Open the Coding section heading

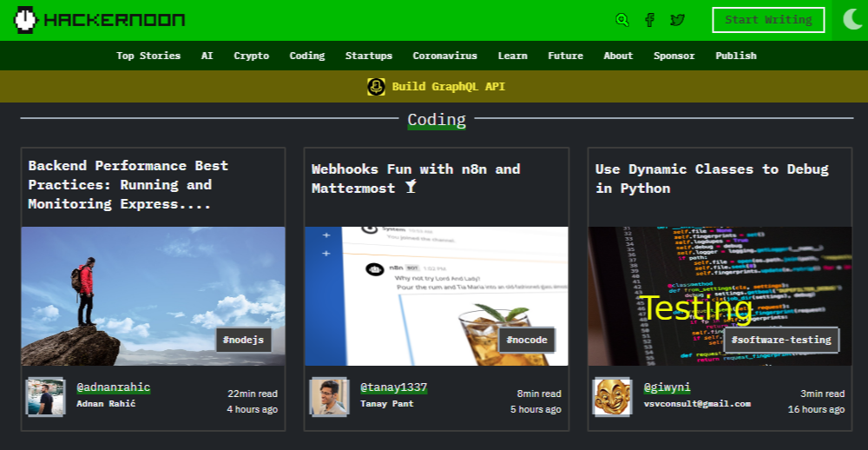[437, 119]
